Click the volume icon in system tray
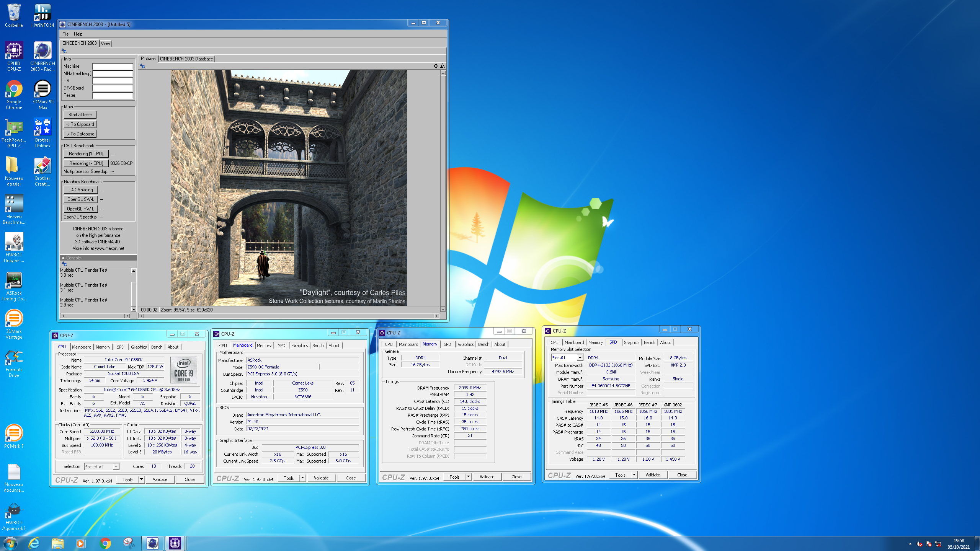Viewport: 980px width, 551px height. [x=919, y=544]
